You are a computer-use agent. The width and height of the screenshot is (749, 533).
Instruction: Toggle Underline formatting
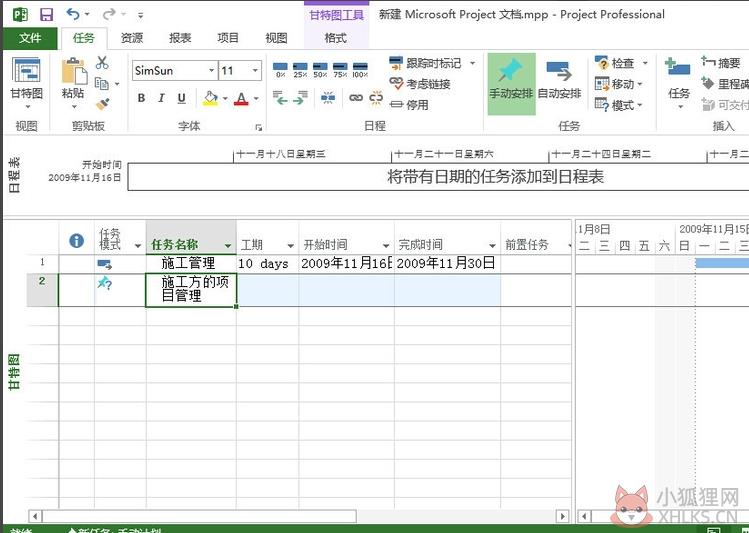pos(182,98)
